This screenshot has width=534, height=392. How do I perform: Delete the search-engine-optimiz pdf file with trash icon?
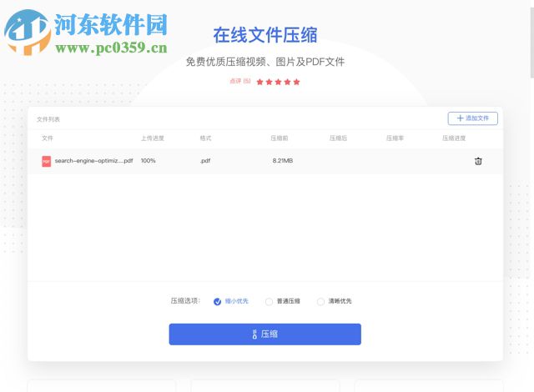tap(478, 161)
